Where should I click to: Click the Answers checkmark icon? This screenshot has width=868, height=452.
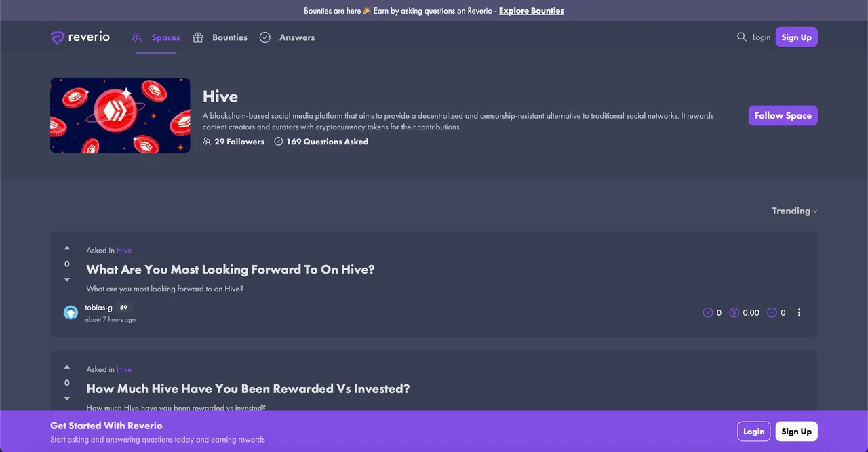coord(265,37)
